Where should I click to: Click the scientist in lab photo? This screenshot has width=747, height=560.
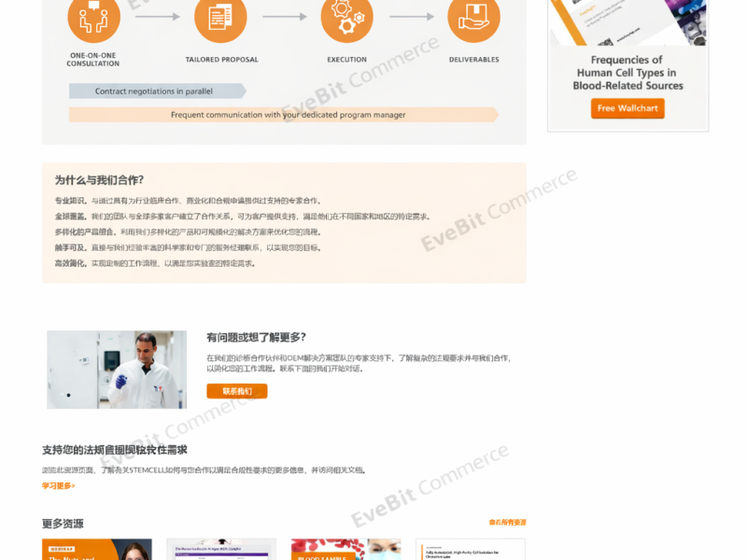click(x=117, y=370)
